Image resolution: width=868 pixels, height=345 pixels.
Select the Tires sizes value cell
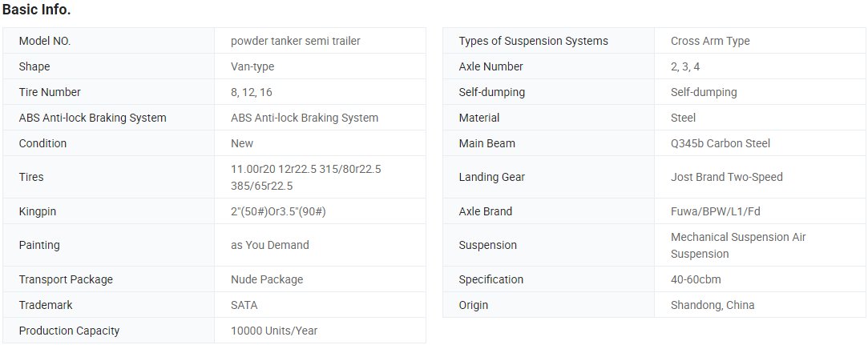click(x=320, y=177)
